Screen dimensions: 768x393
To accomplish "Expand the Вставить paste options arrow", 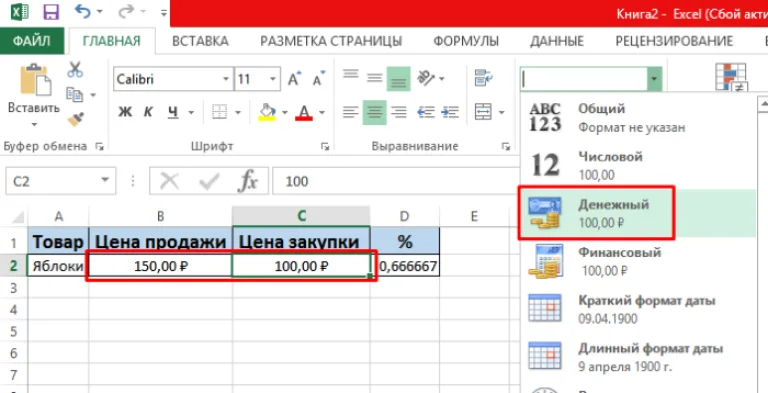I will (34, 124).
